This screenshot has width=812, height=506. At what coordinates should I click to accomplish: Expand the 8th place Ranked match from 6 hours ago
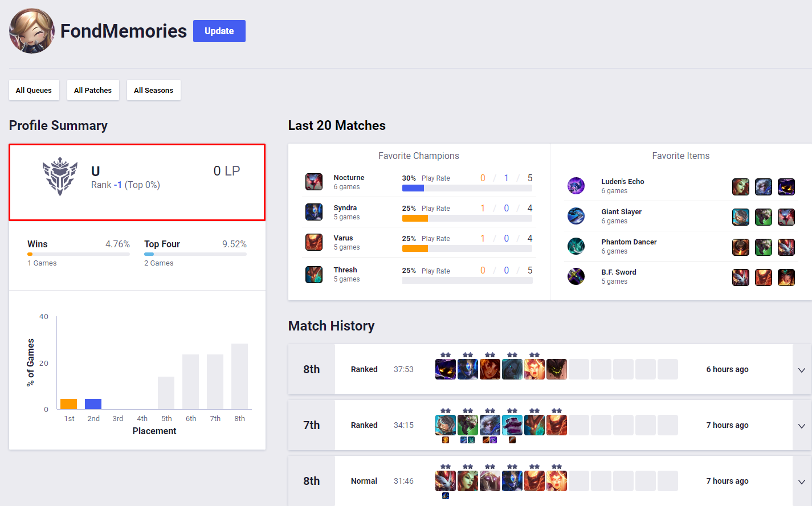[x=802, y=370]
